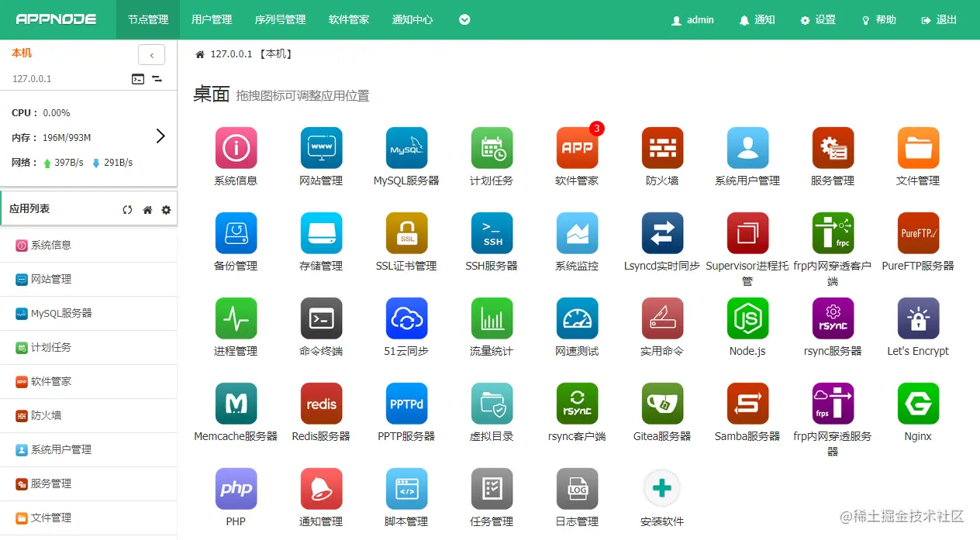Viewport: 980px width, 540px height.
Task: Open the Supervisor进程托管 app icon
Action: tap(747, 233)
